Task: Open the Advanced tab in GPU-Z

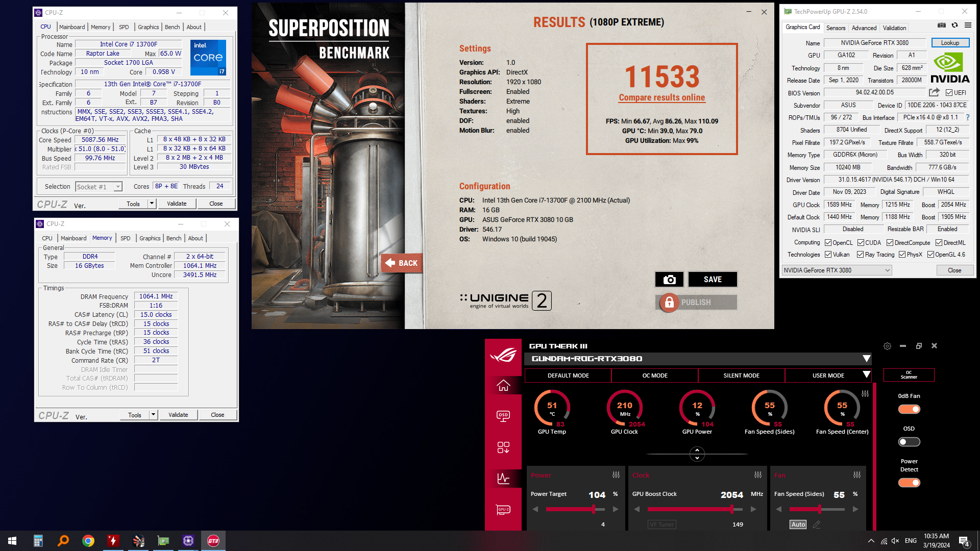Action: pos(864,28)
